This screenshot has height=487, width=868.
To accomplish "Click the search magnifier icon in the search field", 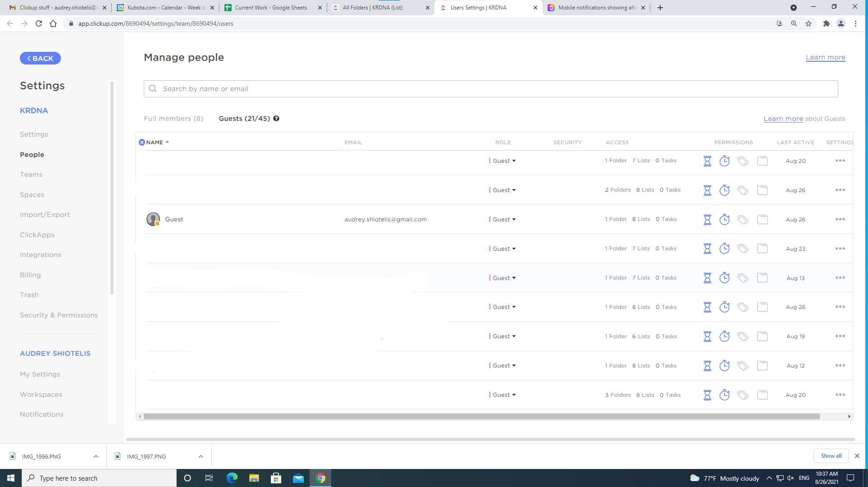I will tap(153, 89).
